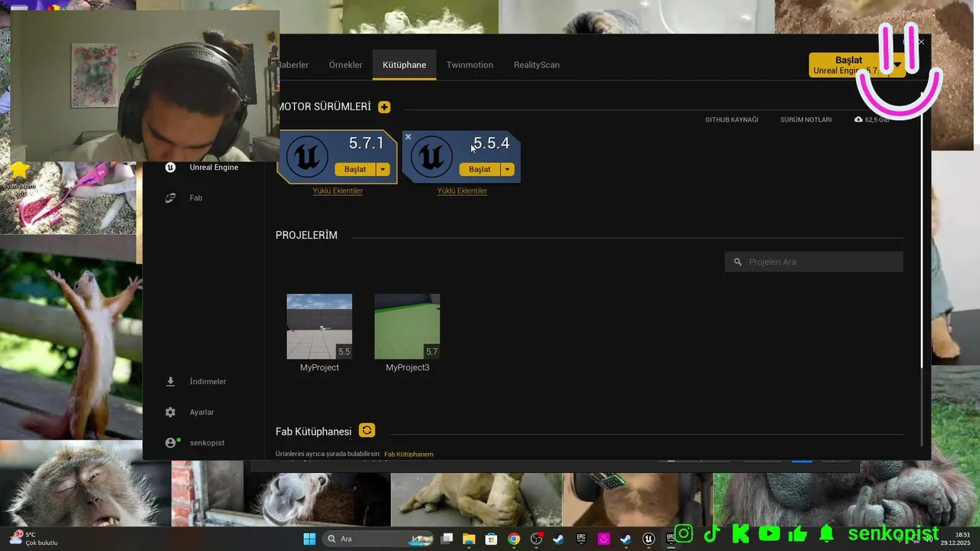980x551 pixels.
Task: Click the launcher vertical scrollbar
Action: click(922, 230)
